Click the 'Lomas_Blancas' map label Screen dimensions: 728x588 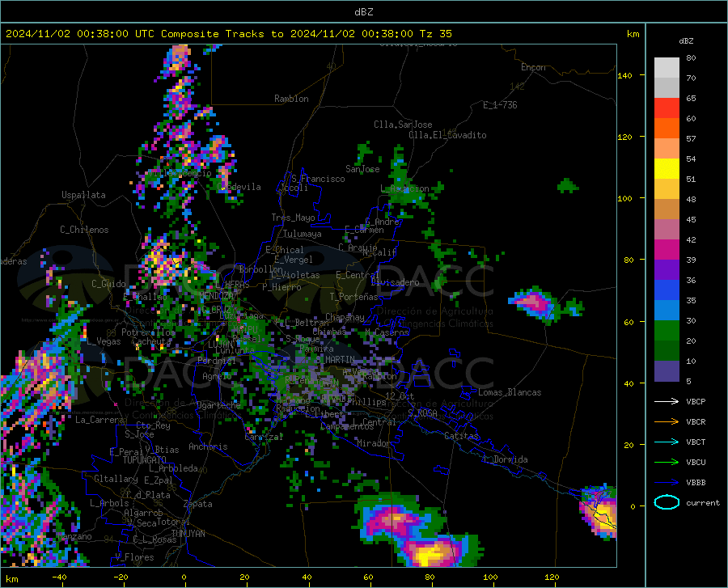click(510, 392)
